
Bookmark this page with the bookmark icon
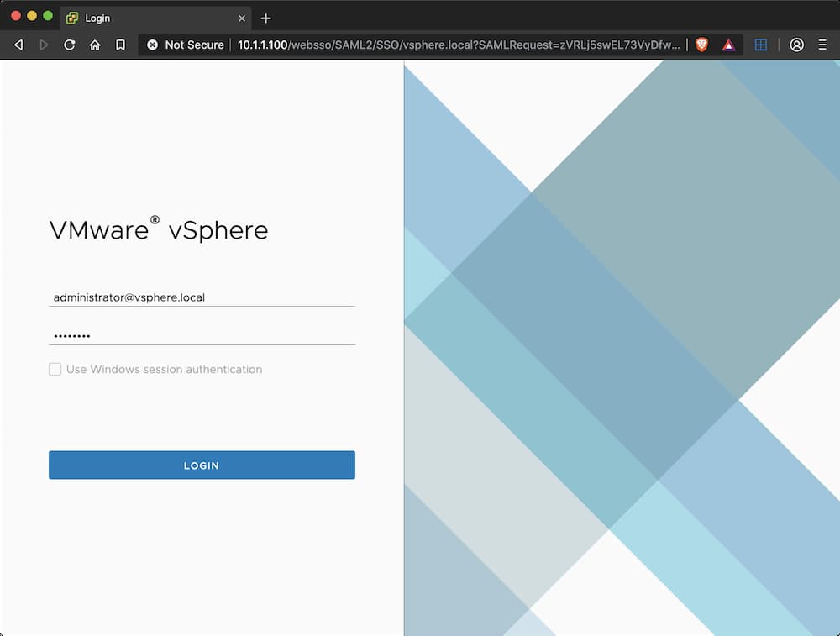pyautogui.click(x=120, y=45)
